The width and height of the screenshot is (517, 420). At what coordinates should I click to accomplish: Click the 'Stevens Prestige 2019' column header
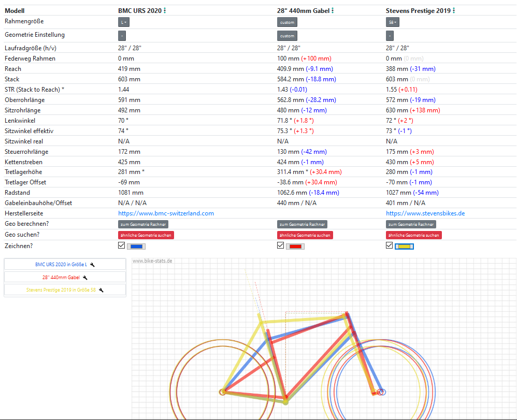418,10
